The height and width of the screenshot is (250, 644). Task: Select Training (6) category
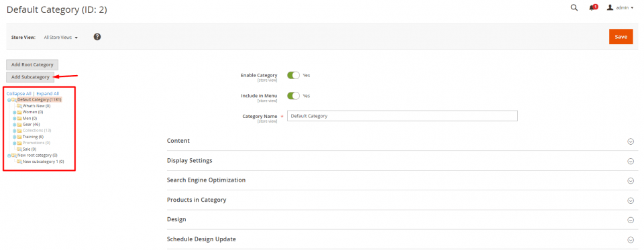coord(34,137)
